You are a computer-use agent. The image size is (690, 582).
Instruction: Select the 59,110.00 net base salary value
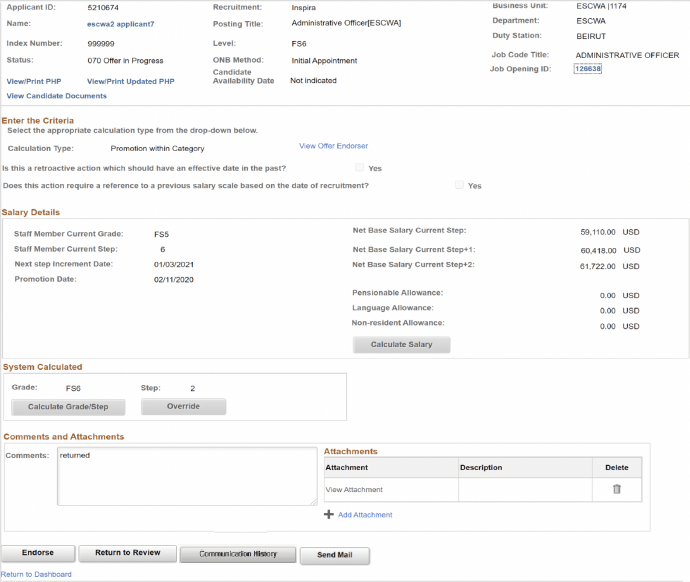(598, 232)
